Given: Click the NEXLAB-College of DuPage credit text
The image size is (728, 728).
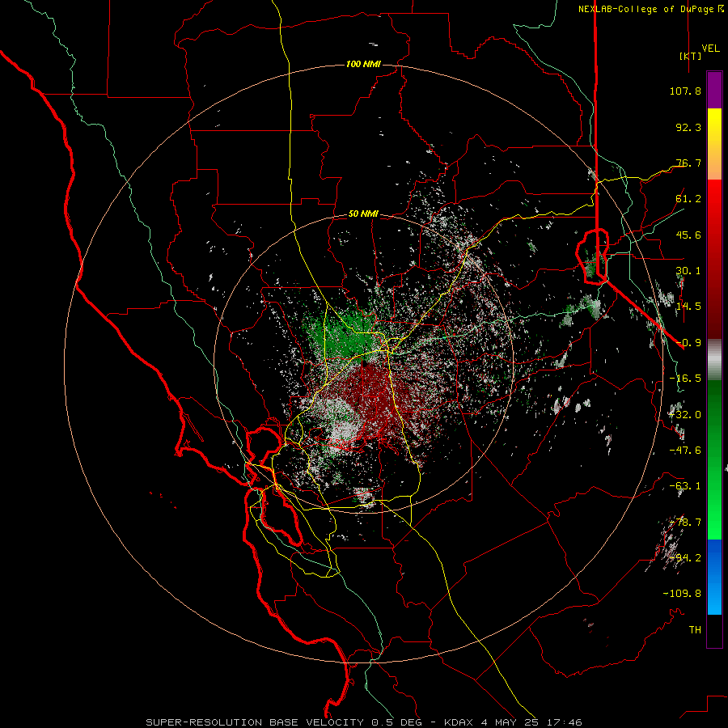Looking at the screenshot, I should pos(645,9).
